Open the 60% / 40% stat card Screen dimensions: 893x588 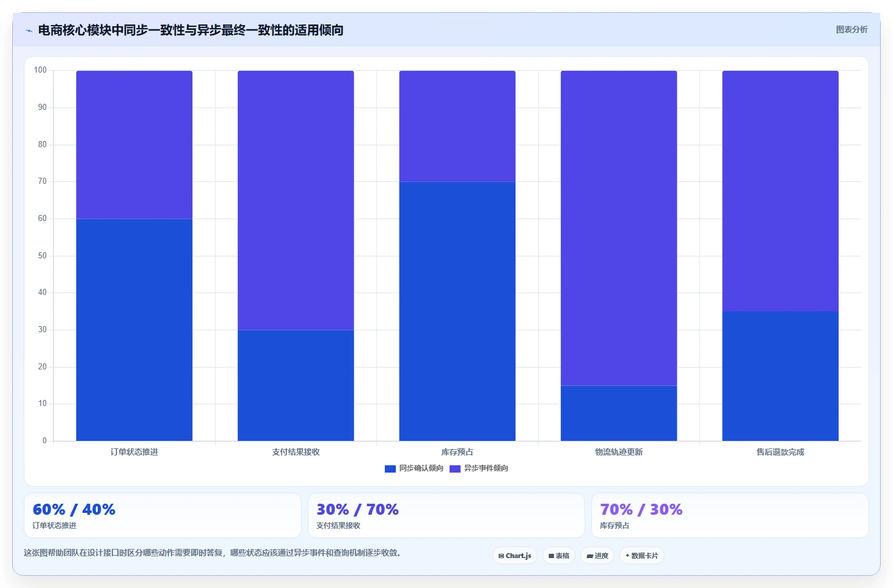tap(162, 515)
